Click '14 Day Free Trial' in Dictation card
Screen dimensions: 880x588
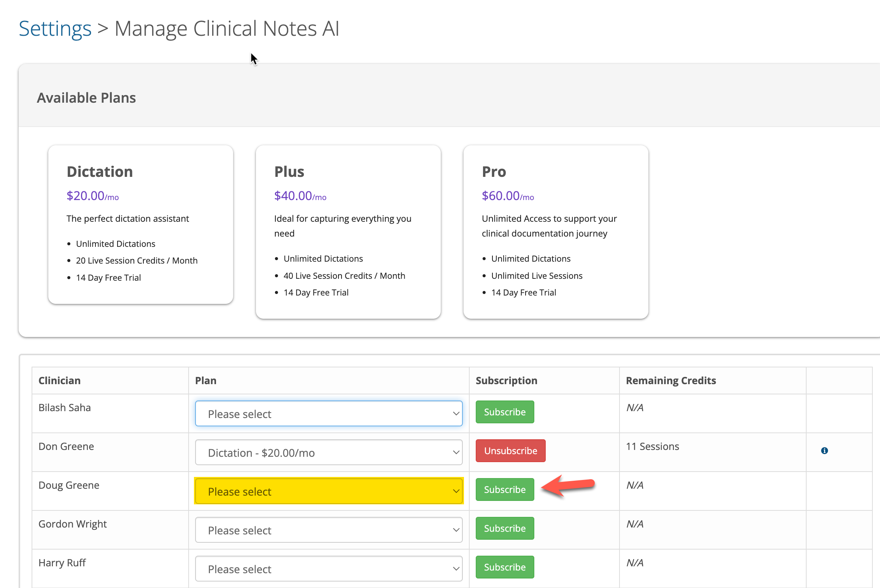[108, 278]
